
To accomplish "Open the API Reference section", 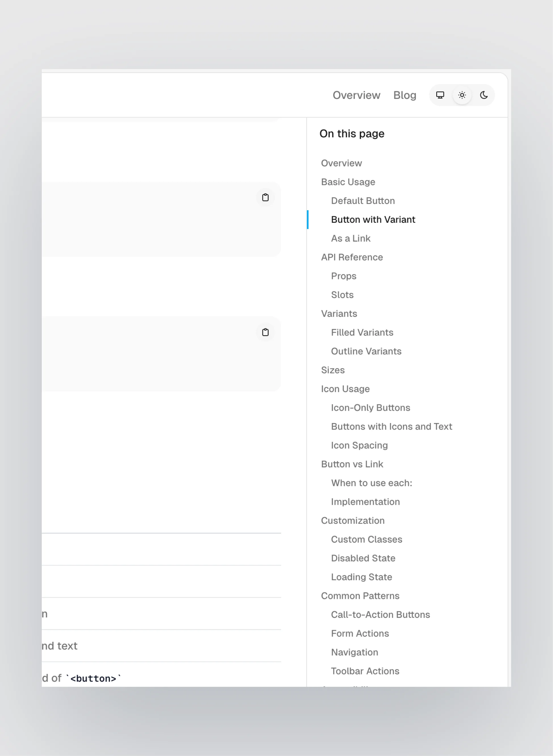I will coord(352,257).
